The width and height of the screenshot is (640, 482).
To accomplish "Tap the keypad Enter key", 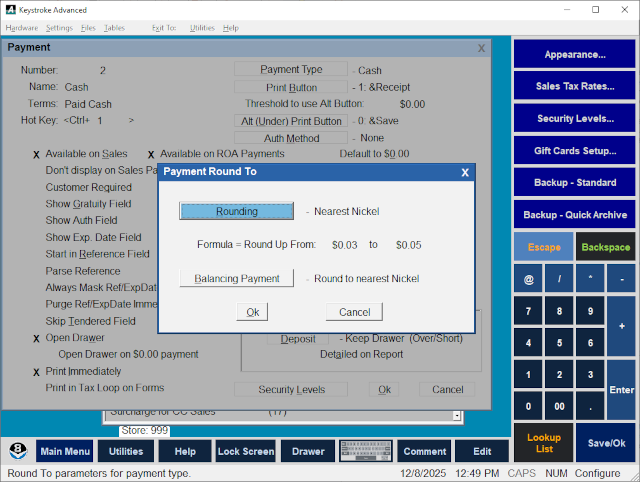I will [621, 390].
